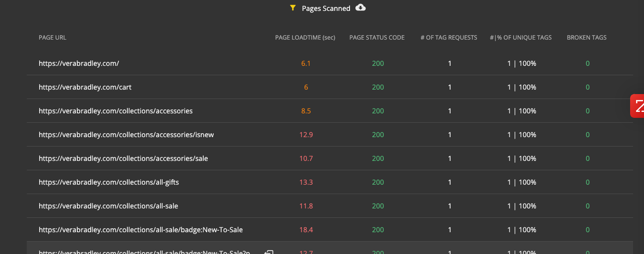
Task: Sort by Page URL column header
Action: click(x=53, y=38)
